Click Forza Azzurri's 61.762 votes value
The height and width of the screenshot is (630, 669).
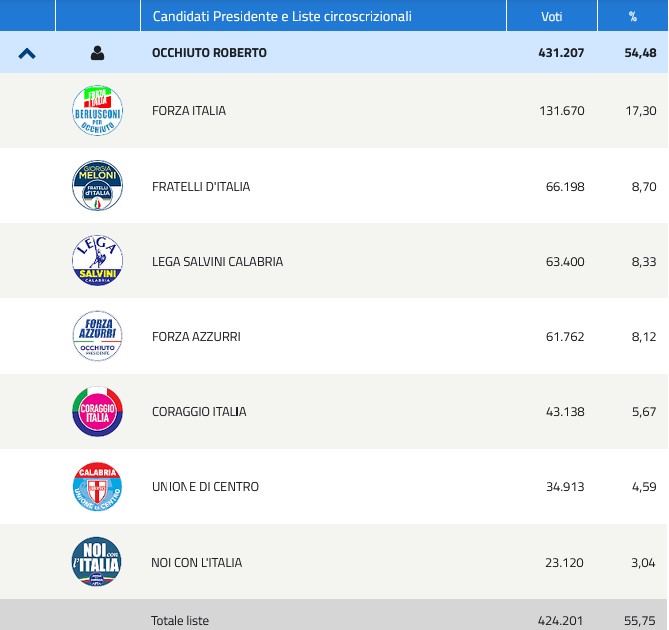(565, 337)
